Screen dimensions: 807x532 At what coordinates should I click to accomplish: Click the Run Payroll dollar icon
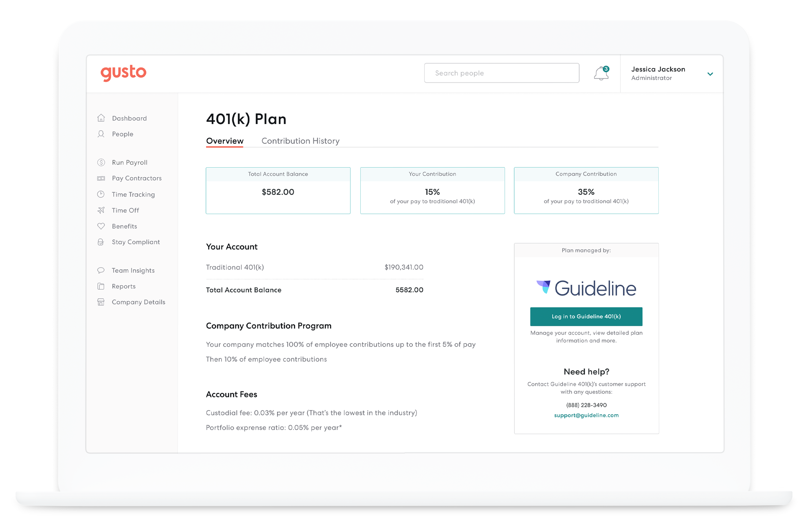coord(101,163)
